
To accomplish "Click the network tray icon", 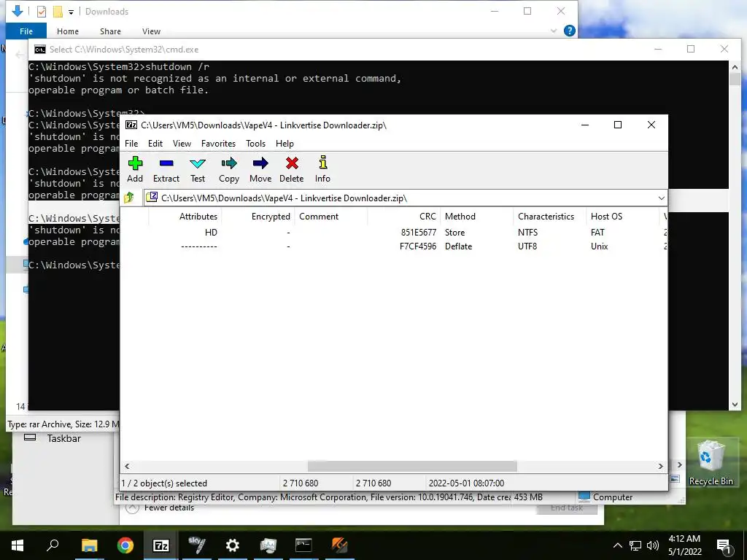I will (635, 545).
